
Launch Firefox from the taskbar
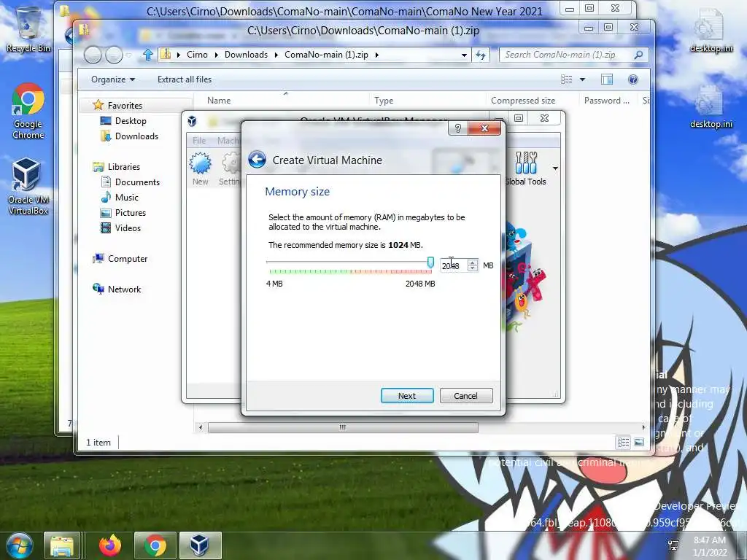coord(110,545)
